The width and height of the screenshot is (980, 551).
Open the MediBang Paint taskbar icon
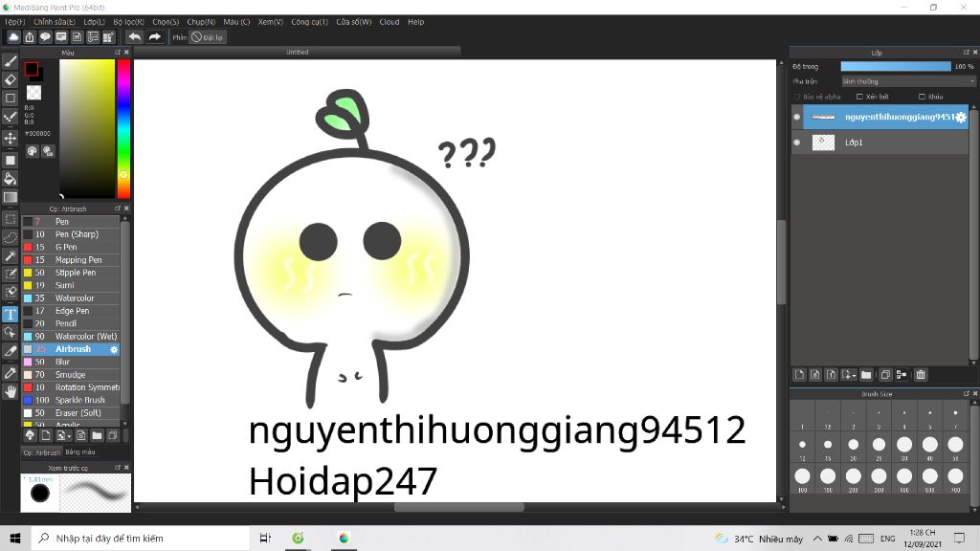click(x=344, y=538)
